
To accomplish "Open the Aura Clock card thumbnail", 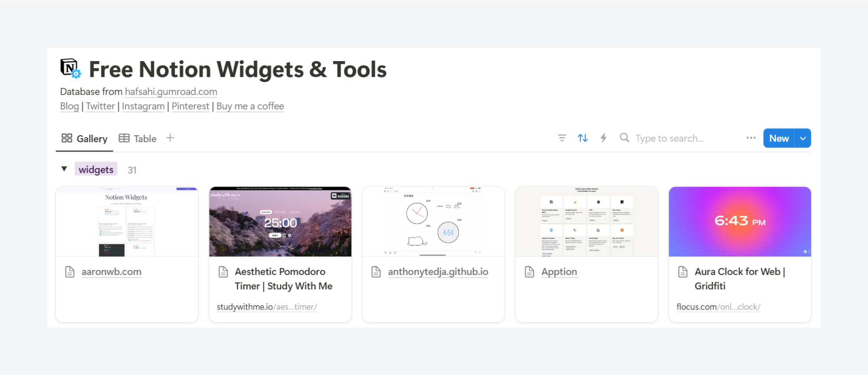I will pyautogui.click(x=740, y=222).
